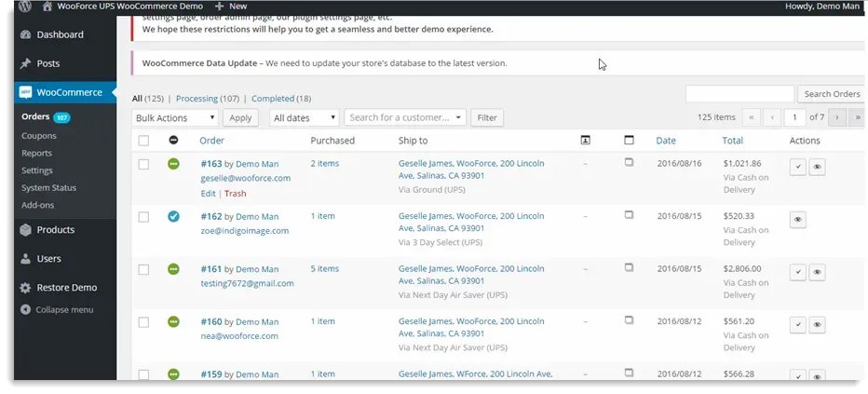
Task: Click the WooCommerce sidebar icon
Action: [25, 92]
